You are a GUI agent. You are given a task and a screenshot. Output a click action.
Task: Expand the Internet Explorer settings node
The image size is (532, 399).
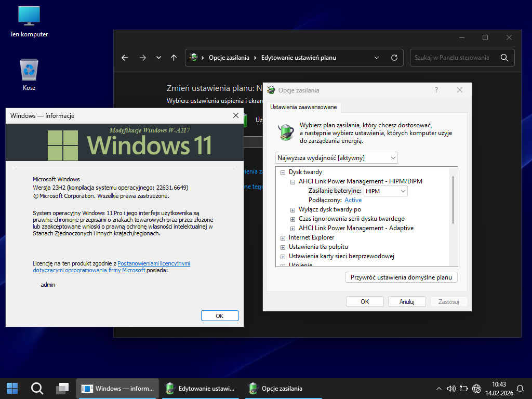(x=283, y=237)
